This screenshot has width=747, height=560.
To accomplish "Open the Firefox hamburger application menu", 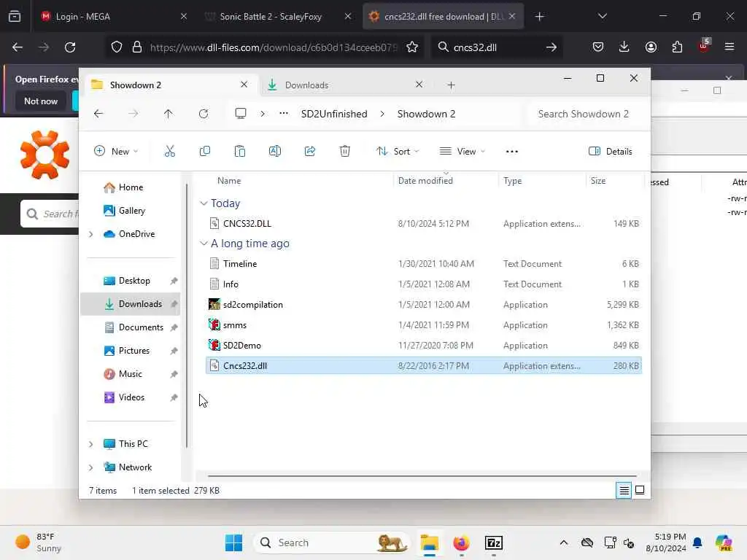I will pyautogui.click(x=729, y=47).
